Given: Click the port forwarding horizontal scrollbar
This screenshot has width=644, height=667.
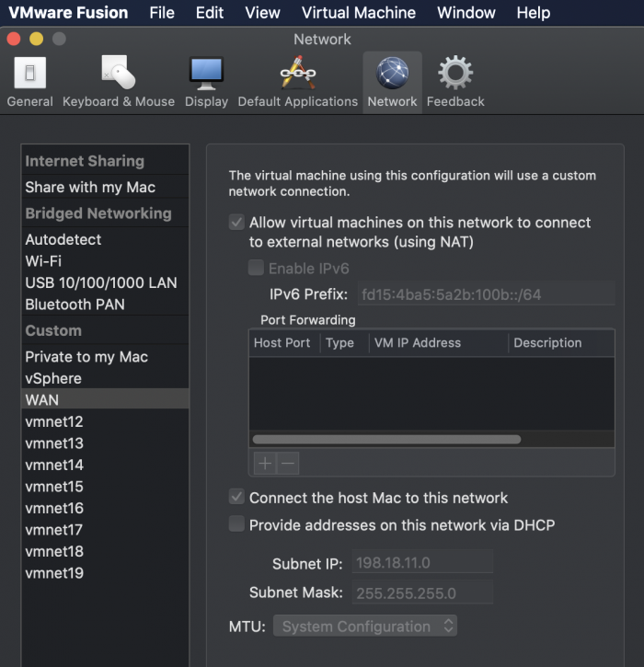Looking at the screenshot, I should [386, 439].
